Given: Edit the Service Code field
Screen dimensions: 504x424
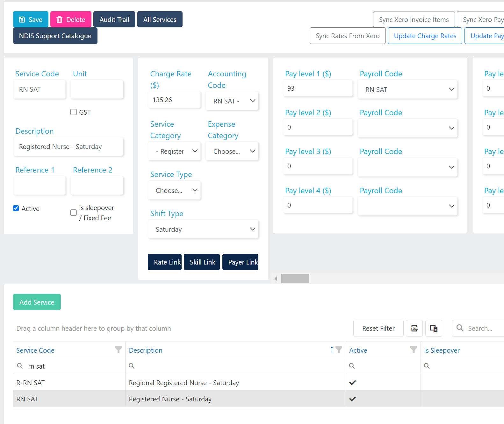Looking at the screenshot, I should pyautogui.click(x=40, y=89).
